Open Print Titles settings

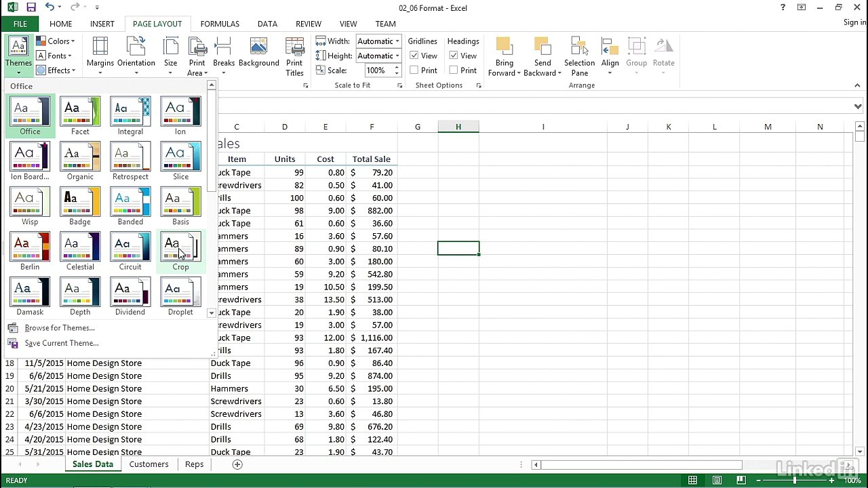pyautogui.click(x=295, y=56)
